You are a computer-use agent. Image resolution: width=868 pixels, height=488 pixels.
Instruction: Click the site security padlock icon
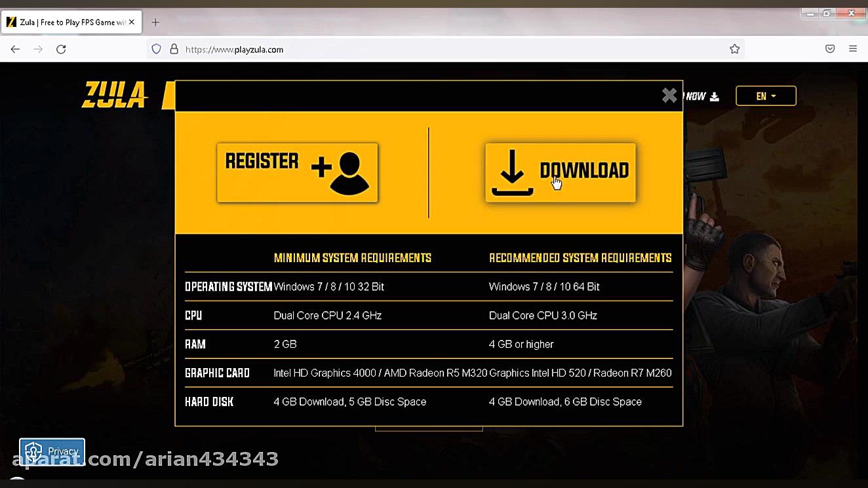pos(174,49)
